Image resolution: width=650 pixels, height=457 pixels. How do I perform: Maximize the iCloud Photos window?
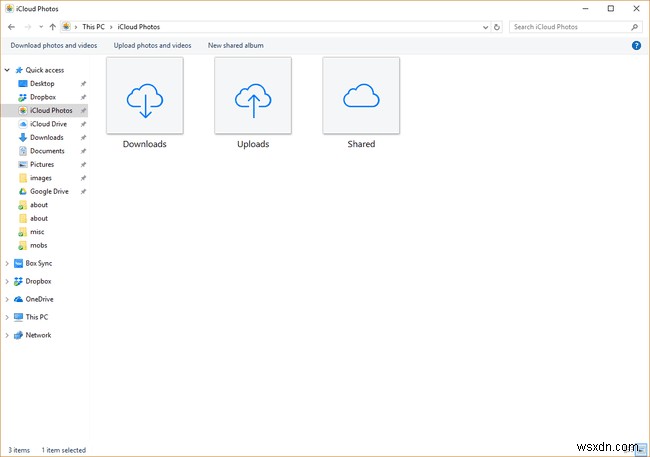pyautogui.click(x=611, y=8)
